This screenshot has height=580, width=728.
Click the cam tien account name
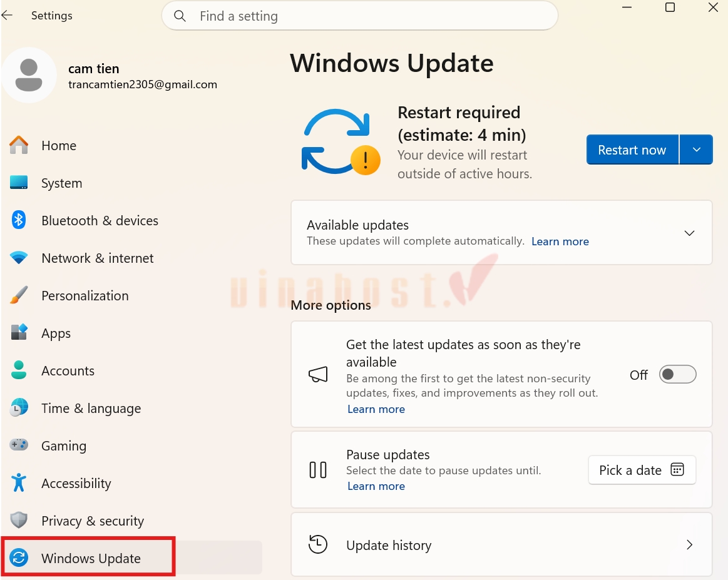(94, 69)
